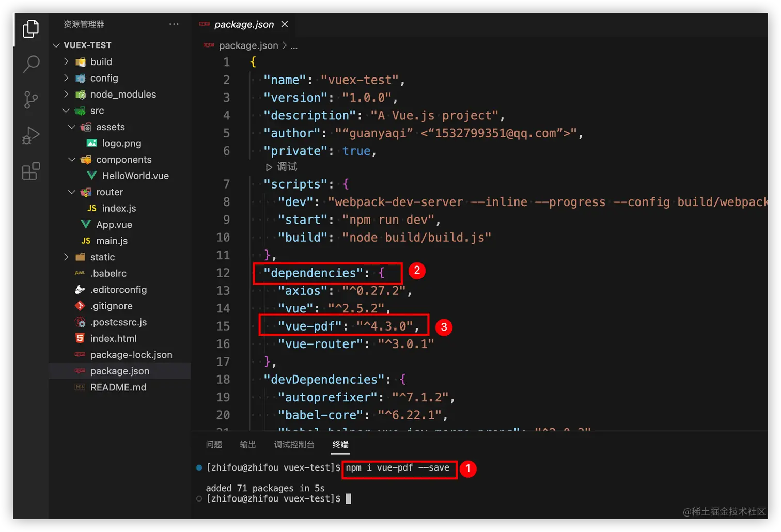The height and width of the screenshot is (532, 781).
Task: Click the HTML5 icon of index.html
Action: (81, 338)
